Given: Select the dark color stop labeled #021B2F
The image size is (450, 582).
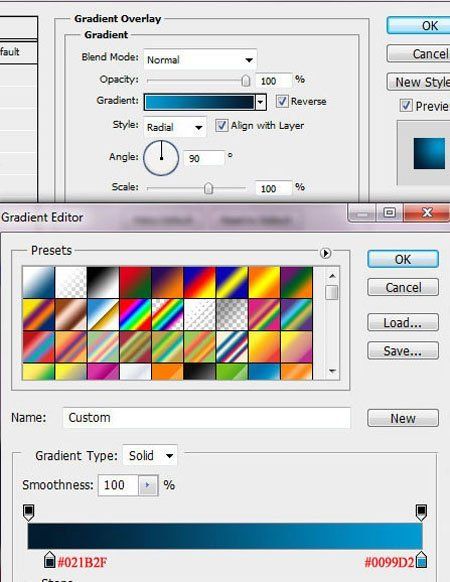Looking at the screenshot, I should [x=49, y=560].
